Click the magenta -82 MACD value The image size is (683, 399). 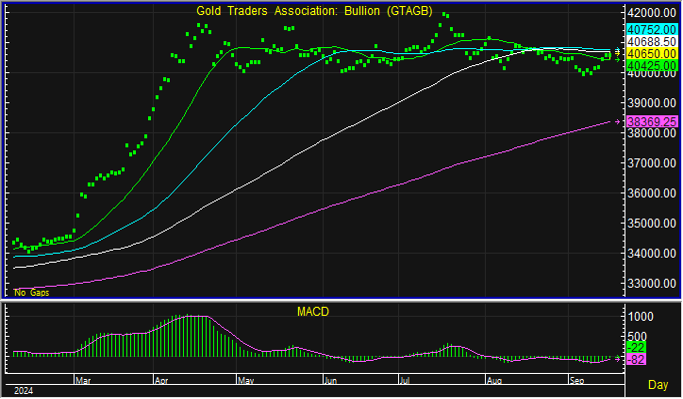point(636,359)
